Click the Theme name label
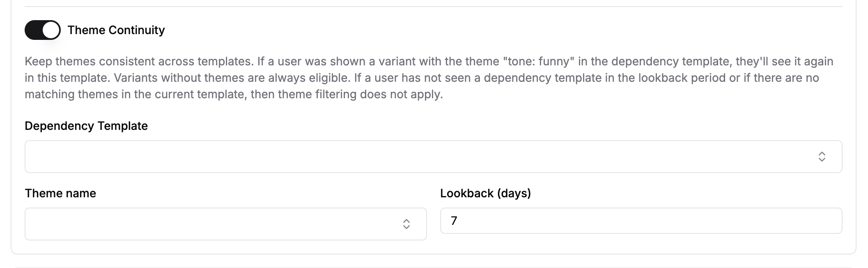 [x=60, y=193]
